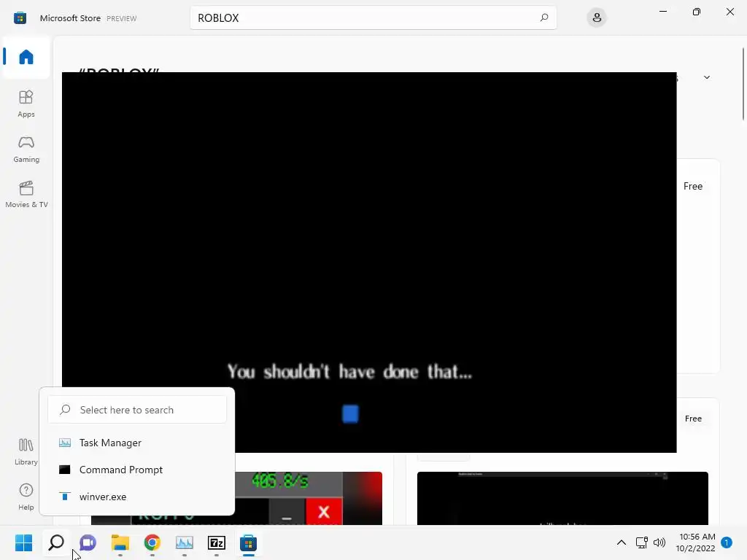Screen dimensions: 747x560
Task: Open the volume speaker tray icon
Action: coord(659,542)
